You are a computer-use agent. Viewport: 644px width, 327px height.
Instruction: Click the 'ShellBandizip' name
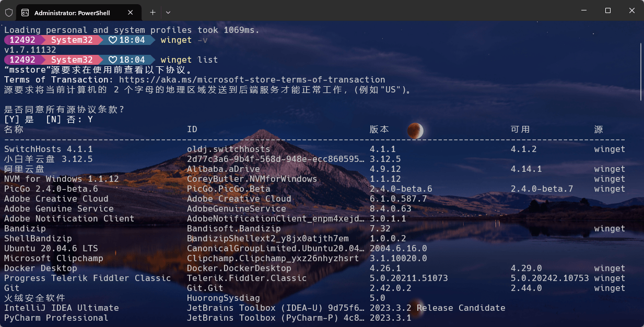[x=38, y=239]
